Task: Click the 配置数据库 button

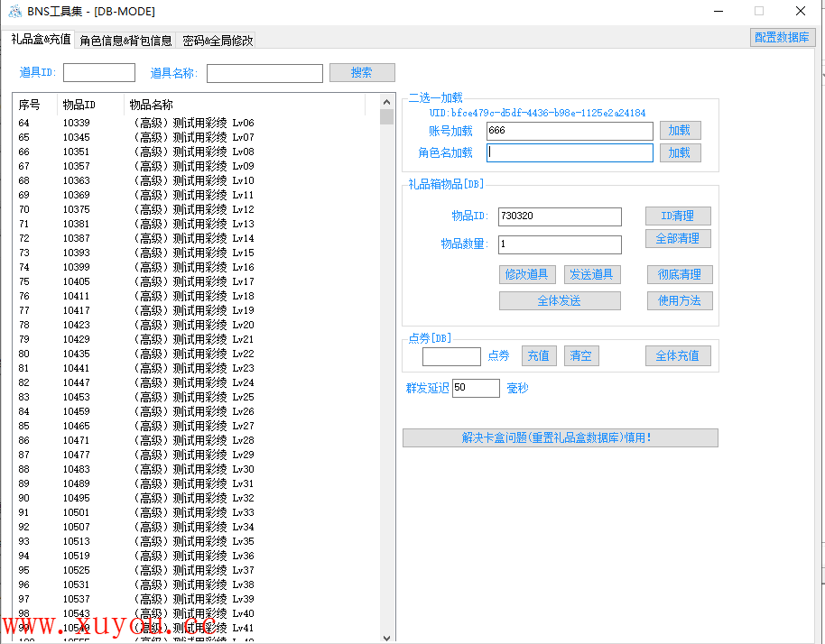Action: (x=783, y=38)
